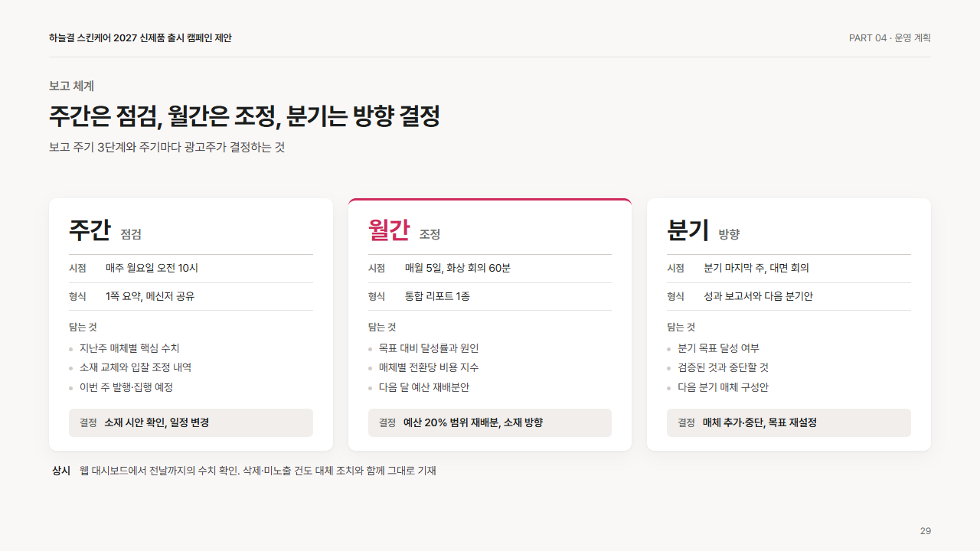Click decision box '매체 추가·중단, 목표 재설정'
Image resolution: width=980 pixels, height=551 pixels.
coord(789,422)
